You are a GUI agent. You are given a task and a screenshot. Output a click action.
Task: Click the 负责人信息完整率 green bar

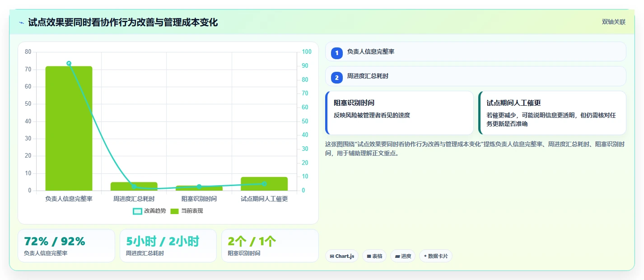[x=69, y=128]
